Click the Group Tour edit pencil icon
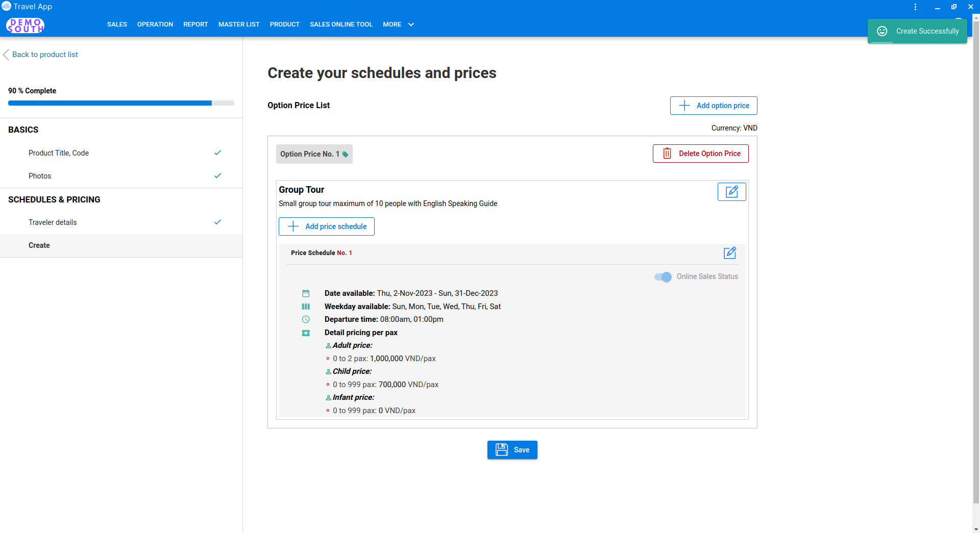Viewport: 980px width, 533px height. (731, 192)
